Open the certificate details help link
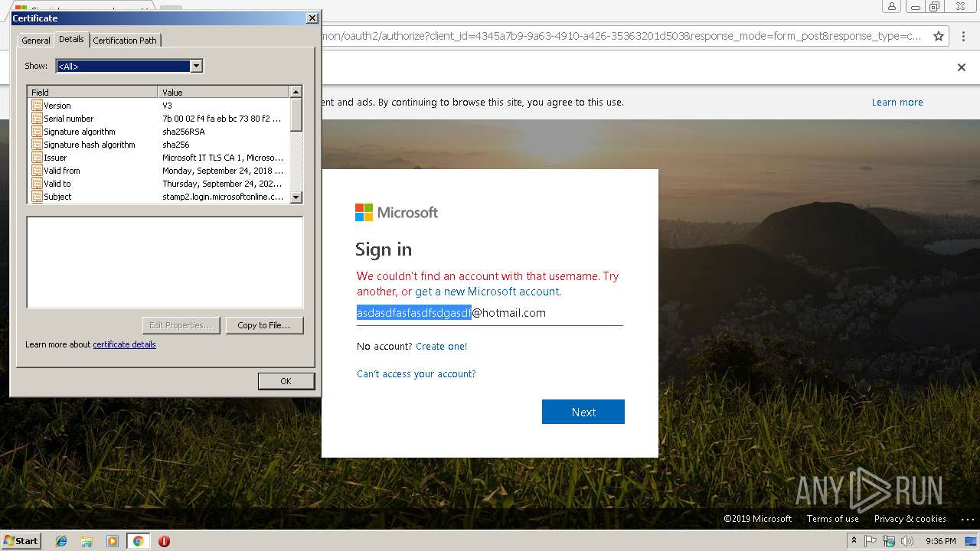Image resolution: width=980 pixels, height=551 pixels. pos(124,344)
